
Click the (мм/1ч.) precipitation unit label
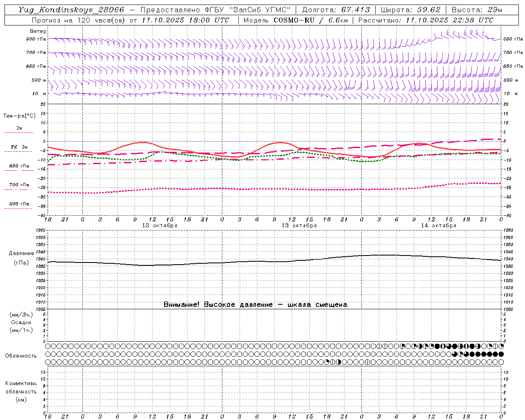click(21, 330)
